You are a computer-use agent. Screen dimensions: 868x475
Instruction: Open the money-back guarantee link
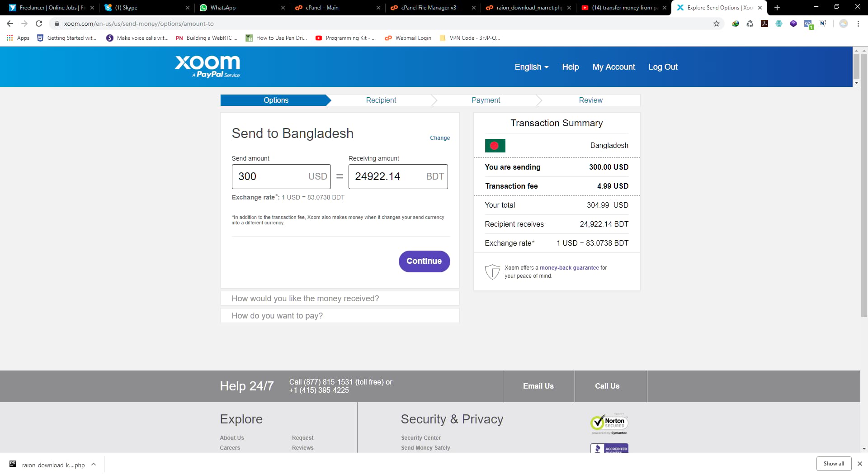point(569,268)
